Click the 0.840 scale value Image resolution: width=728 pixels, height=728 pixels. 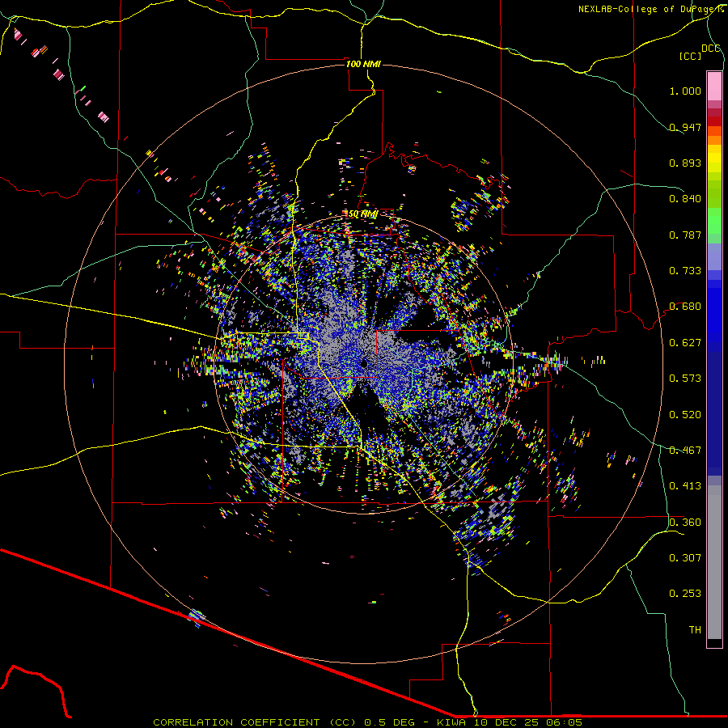click(x=685, y=199)
